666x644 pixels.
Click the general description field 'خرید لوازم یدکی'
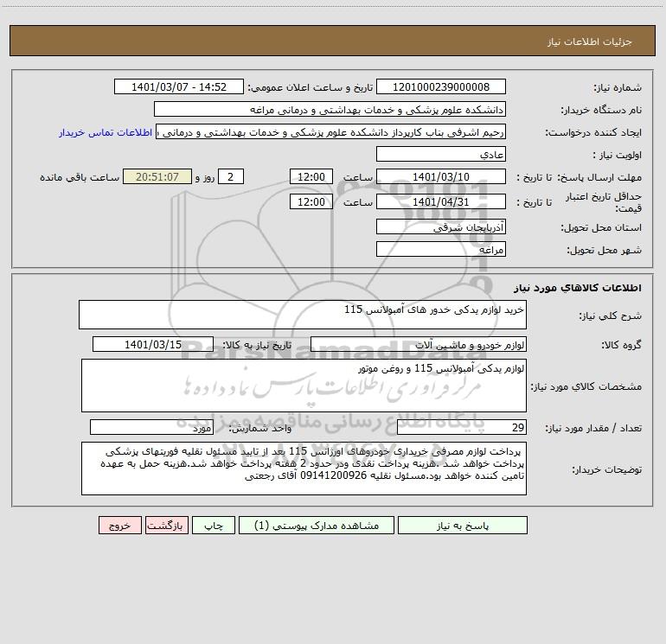303,315
